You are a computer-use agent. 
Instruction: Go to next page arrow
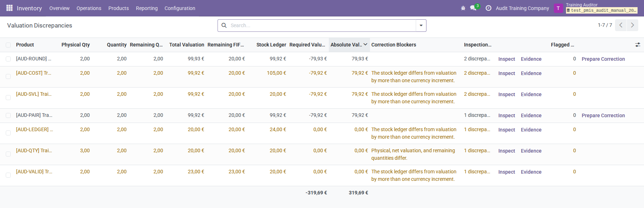tap(632, 25)
